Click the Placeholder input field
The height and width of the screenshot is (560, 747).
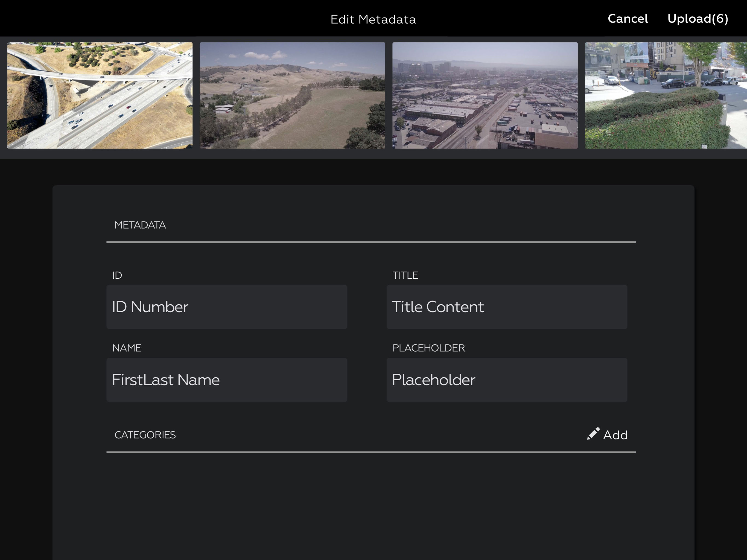click(x=507, y=380)
